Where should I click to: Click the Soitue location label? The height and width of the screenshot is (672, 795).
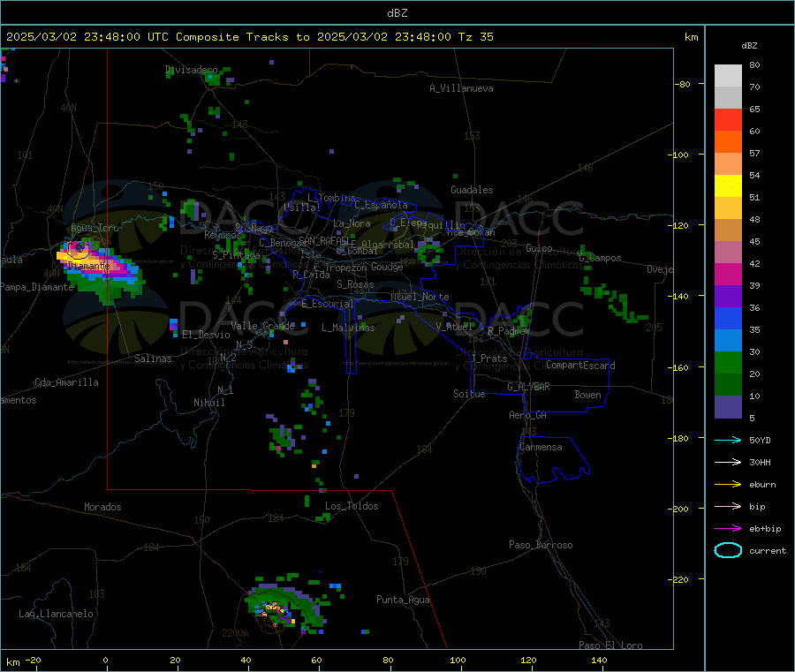[469, 394]
